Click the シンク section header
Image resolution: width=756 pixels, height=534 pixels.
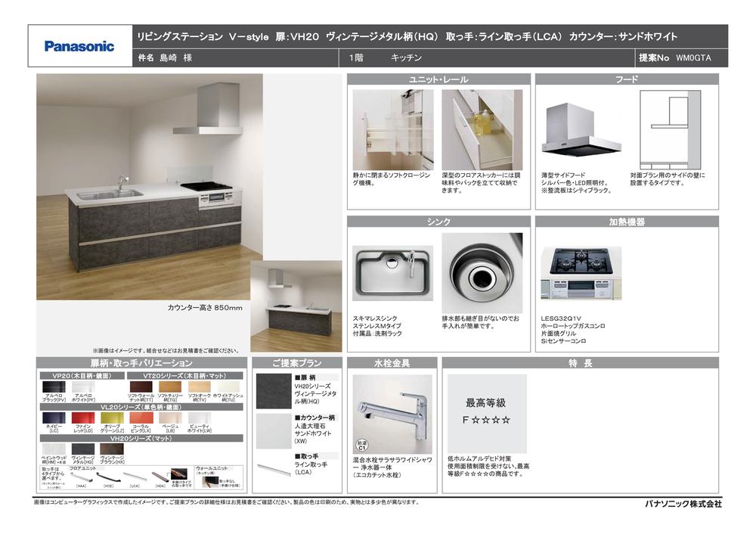tap(438, 222)
